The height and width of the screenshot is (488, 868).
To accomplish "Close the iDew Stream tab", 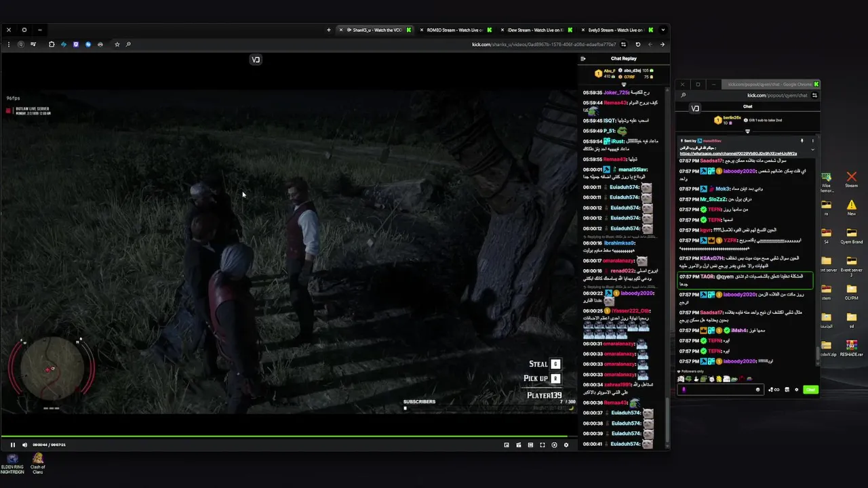I will [x=502, y=30].
